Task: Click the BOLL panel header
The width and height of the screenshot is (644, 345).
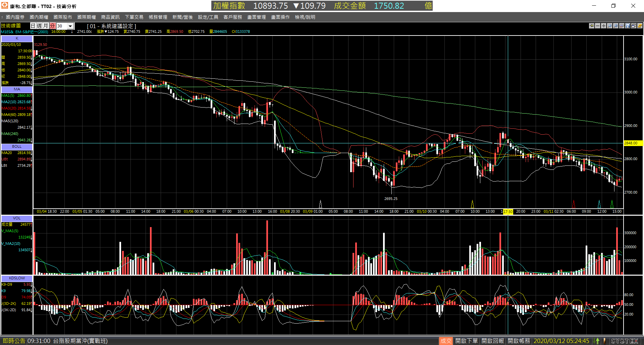Action: (x=17, y=147)
